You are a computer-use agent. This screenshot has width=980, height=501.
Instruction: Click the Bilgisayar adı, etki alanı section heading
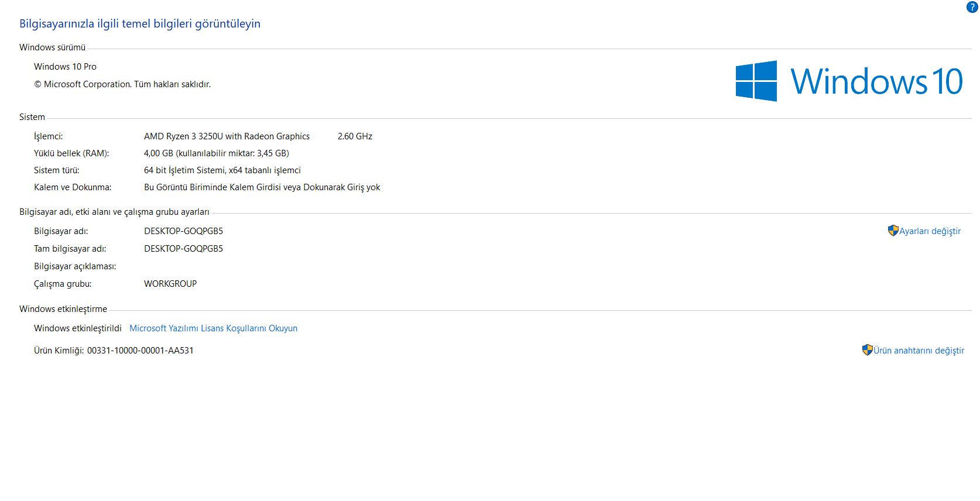(x=114, y=212)
